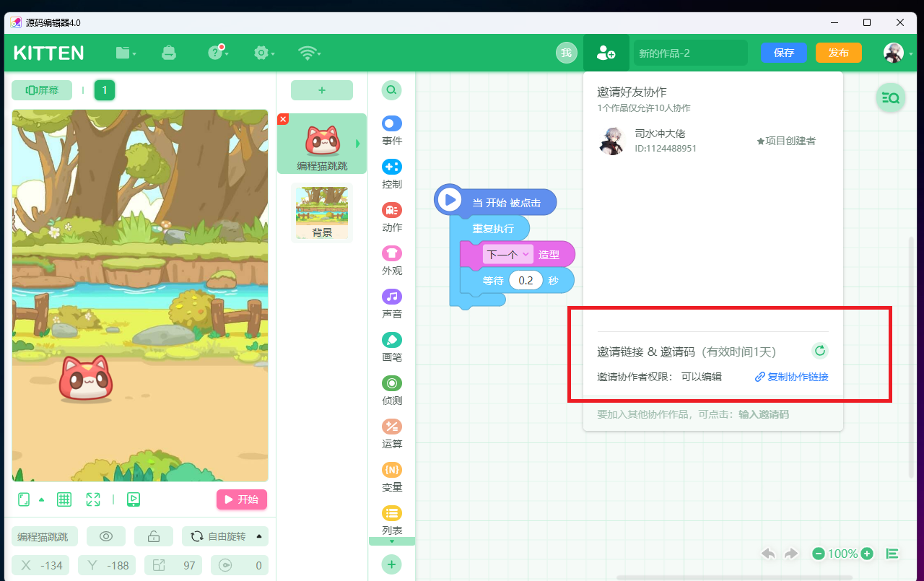Click the 屏幕 button
This screenshot has height=581, width=924.
click(x=42, y=90)
